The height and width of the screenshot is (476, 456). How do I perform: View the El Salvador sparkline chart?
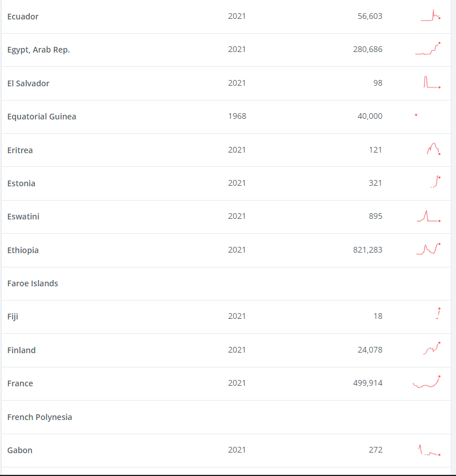click(x=431, y=82)
